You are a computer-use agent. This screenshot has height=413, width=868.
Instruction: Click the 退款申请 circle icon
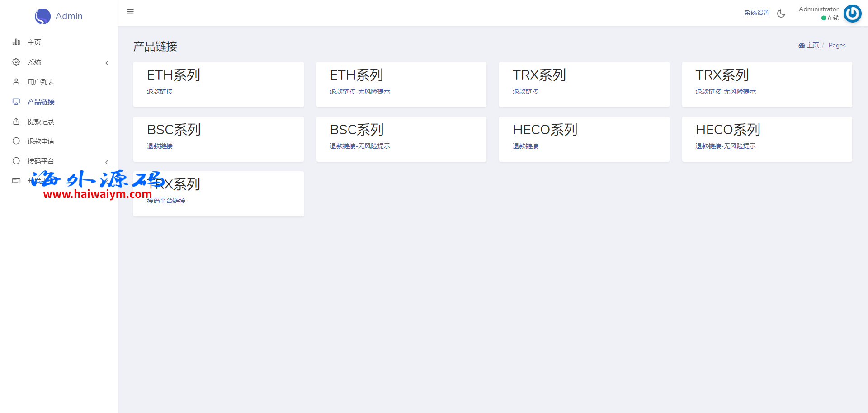point(16,141)
